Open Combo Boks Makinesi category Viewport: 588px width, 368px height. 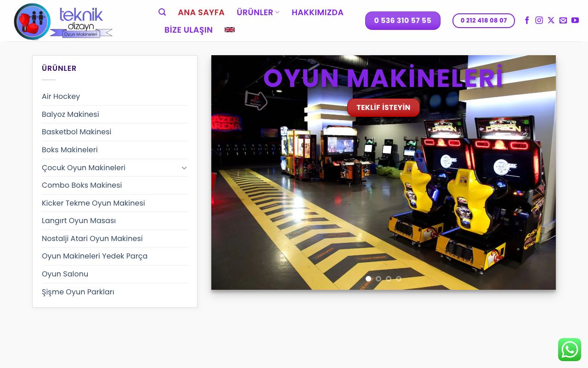click(x=82, y=185)
